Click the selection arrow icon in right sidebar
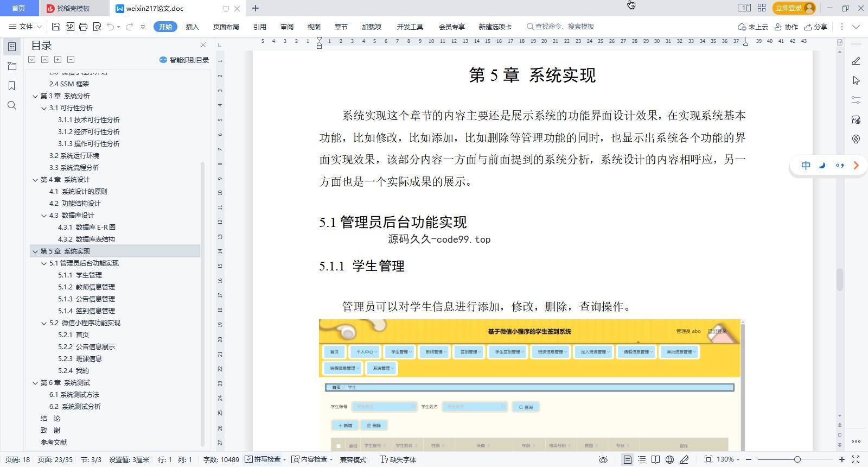 [856, 80]
